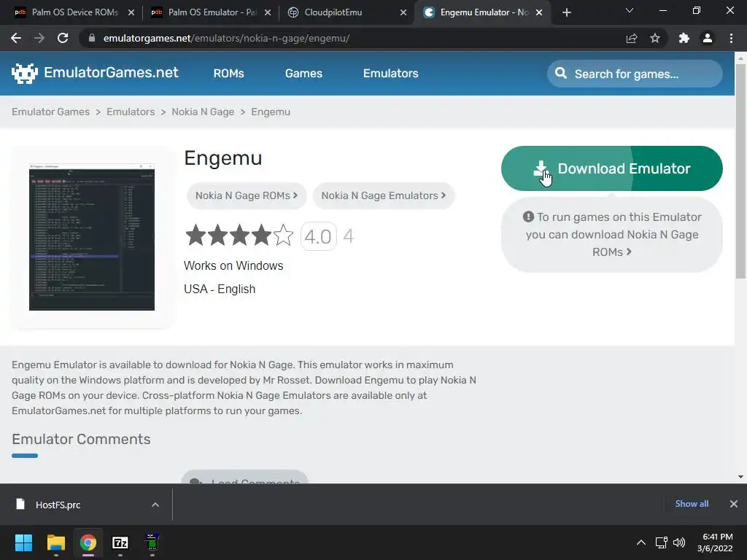Share this page via share icon

(x=632, y=38)
